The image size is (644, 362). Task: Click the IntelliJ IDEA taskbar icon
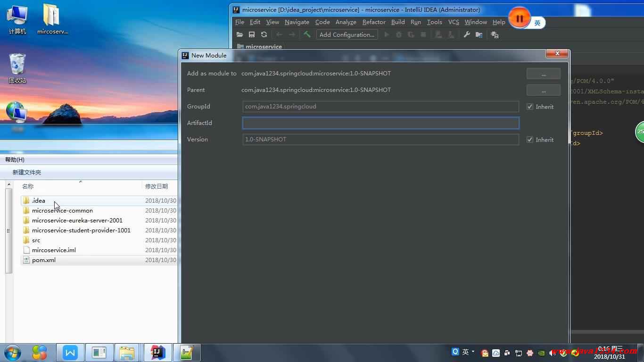158,353
